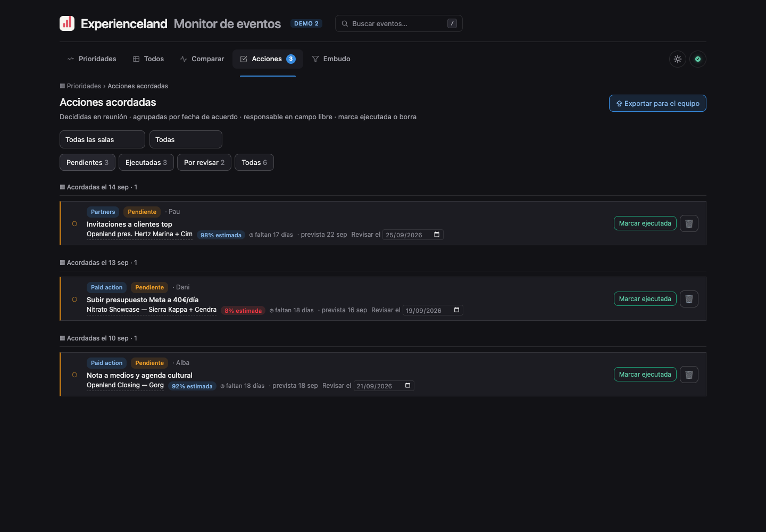Mark Invitaciones a clientes top as ejecutada
Image resolution: width=766 pixels, height=532 pixels.
(x=645, y=223)
